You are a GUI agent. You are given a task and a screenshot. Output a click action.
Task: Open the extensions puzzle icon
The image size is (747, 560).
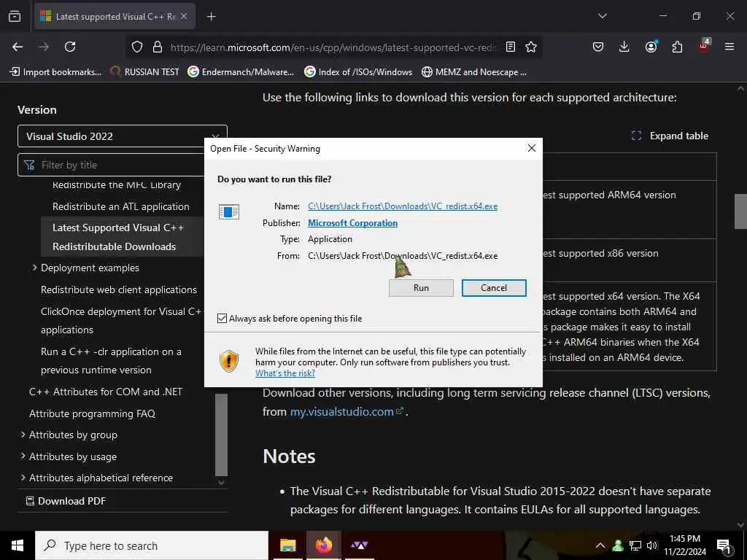tap(677, 47)
